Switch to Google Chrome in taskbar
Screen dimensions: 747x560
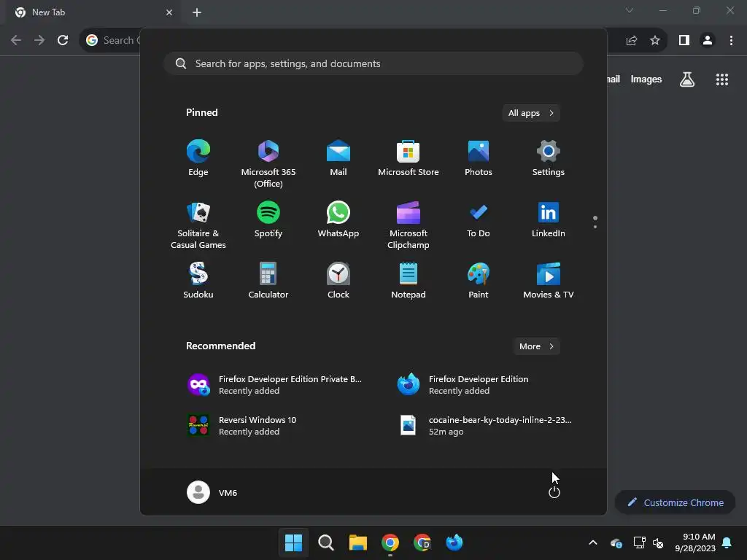click(390, 542)
